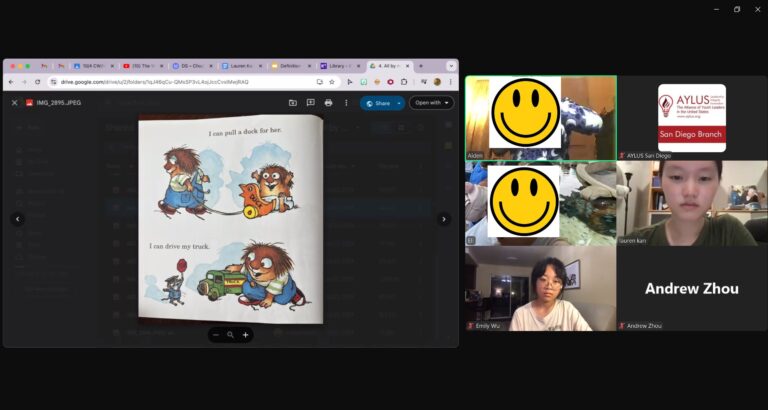Switch to the DS - Cho browser tab

pyautogui.click(x=192, y=66)
